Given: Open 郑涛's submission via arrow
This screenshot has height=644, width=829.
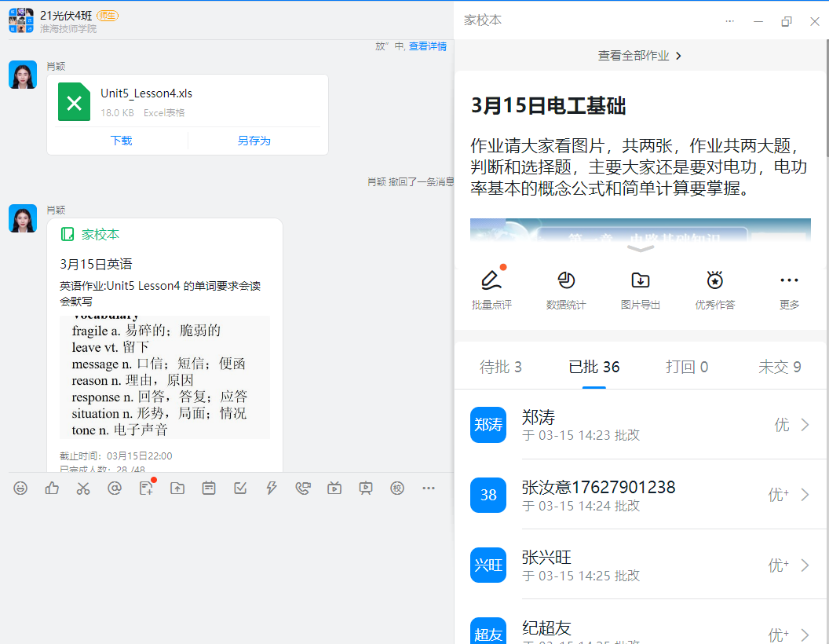Looking at the screenshot, I should click(805, 425).
